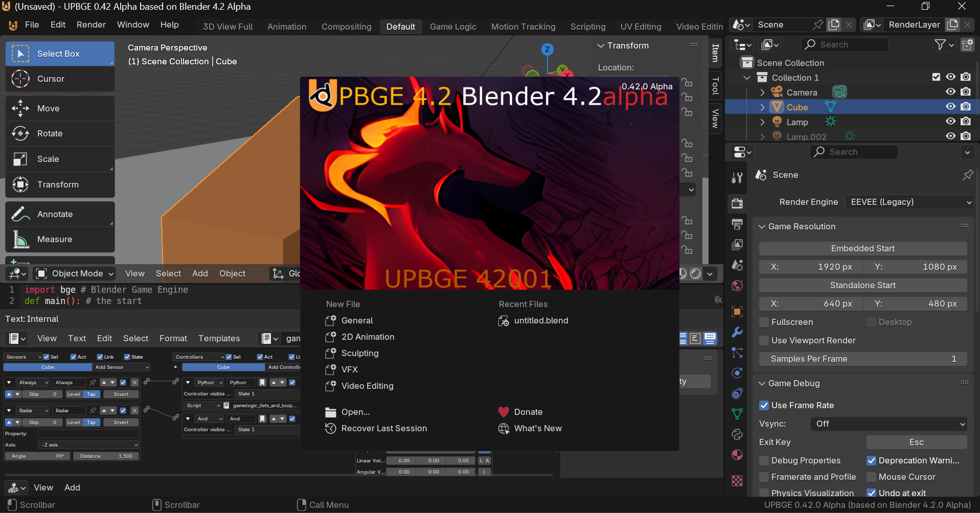Open the Render properties tab icon
The width and height of the screenshot is (980, 513).
coord(737,203)
